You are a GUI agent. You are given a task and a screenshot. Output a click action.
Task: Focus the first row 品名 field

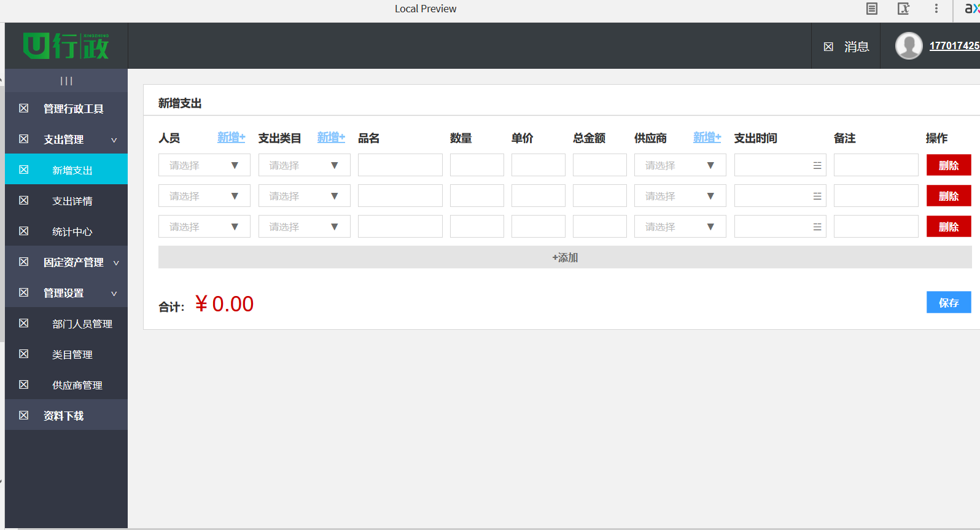[400, 165]
